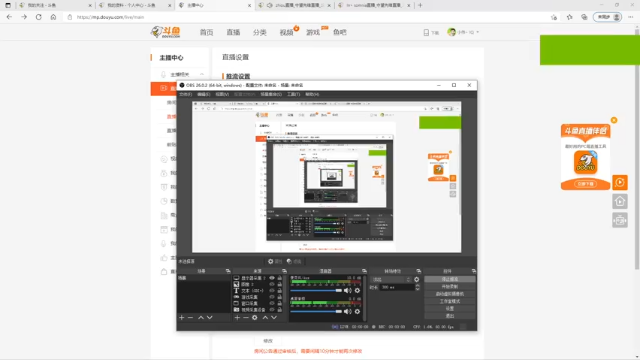Click 停止推流 button in OBS controls
The width and height of the screenshot is (640, 360).
click(x=450, y=279)
